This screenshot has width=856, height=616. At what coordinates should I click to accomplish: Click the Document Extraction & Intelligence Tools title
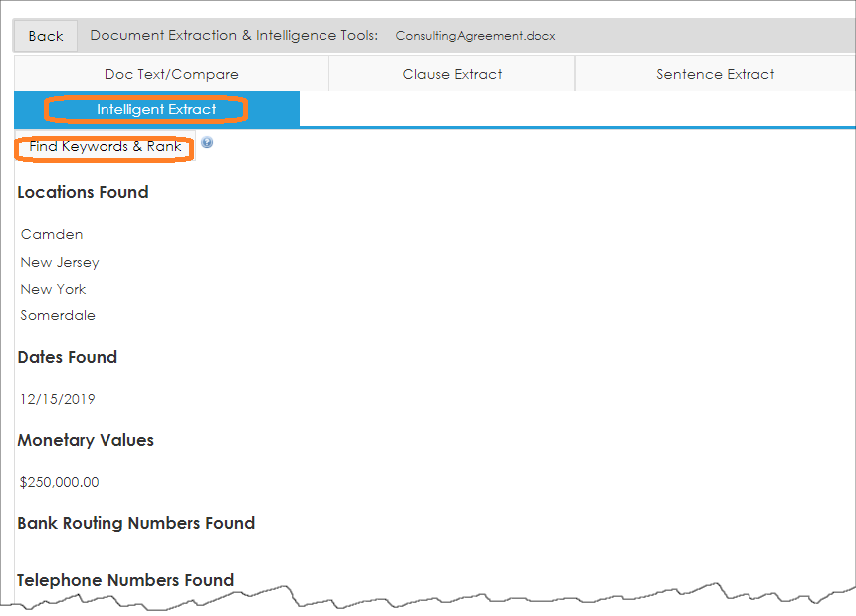pyautogui.click(x=234, y=35)
